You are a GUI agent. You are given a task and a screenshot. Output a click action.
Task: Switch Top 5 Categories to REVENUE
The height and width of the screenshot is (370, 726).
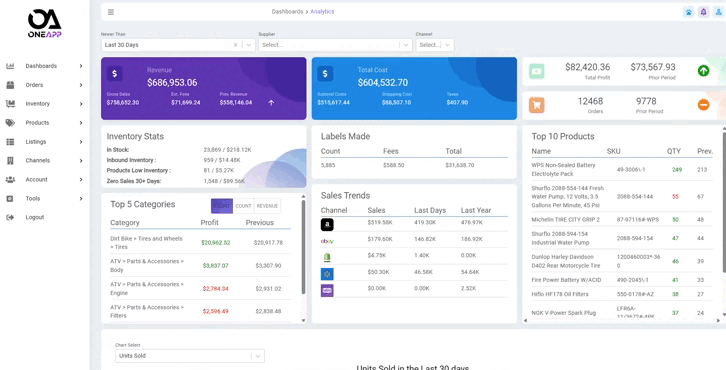coord(267,206)
